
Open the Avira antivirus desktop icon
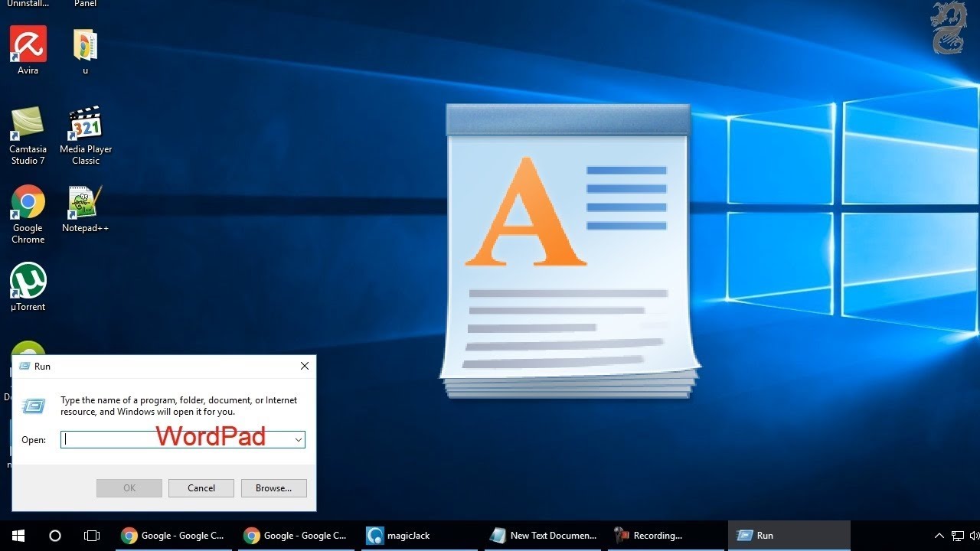(28, 51)
